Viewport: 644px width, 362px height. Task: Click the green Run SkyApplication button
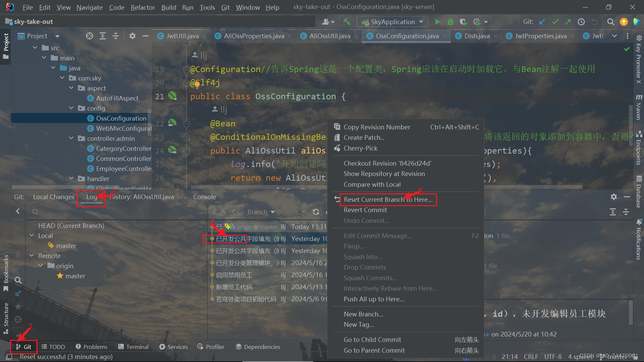pyautogui.click(x=437, y=22)
